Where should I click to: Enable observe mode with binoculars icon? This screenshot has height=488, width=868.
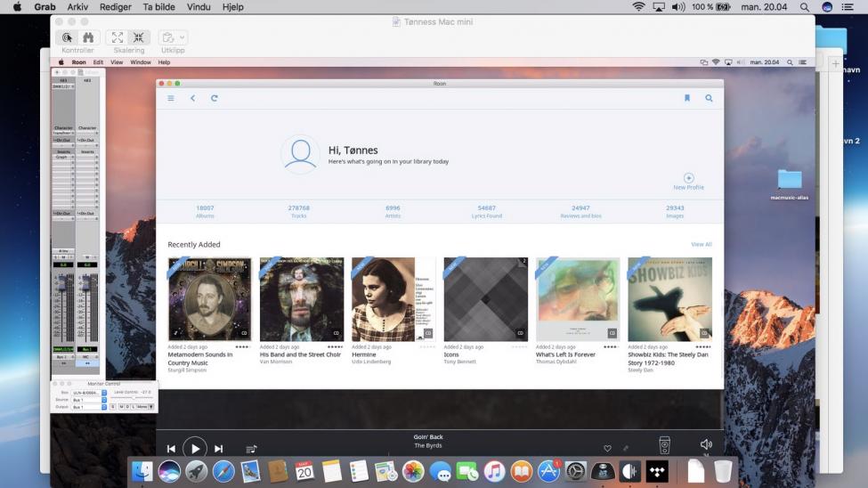[x=88, y=37]
